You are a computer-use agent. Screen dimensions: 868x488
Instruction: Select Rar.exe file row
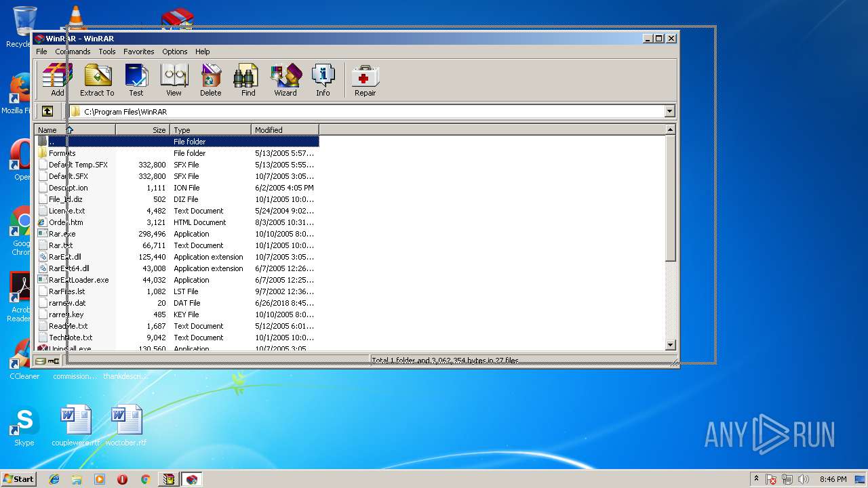(177, 234)
